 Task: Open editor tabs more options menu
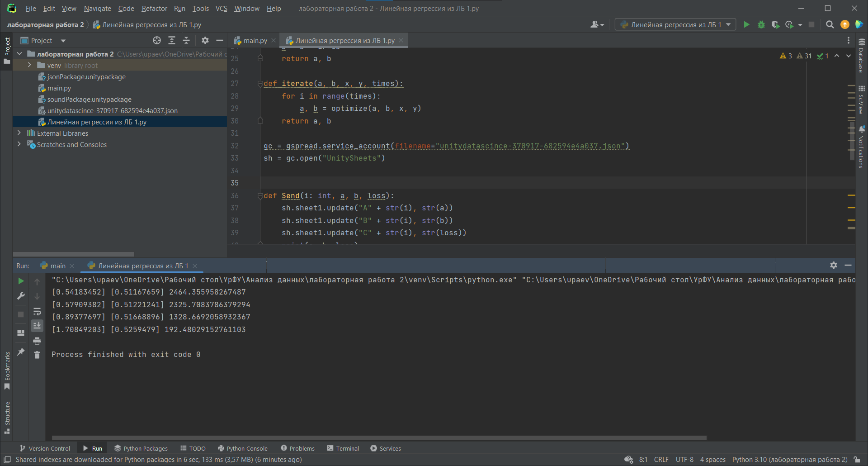tap(849, 40)
